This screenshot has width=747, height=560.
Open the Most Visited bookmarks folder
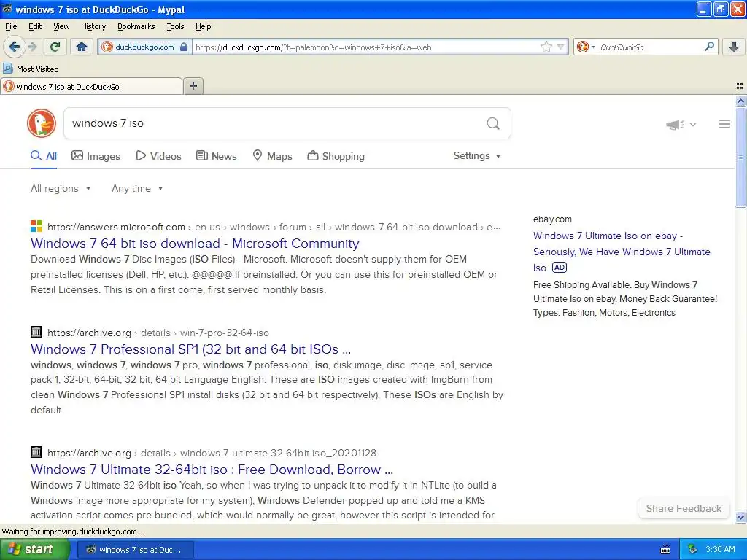tap(31, 69)
